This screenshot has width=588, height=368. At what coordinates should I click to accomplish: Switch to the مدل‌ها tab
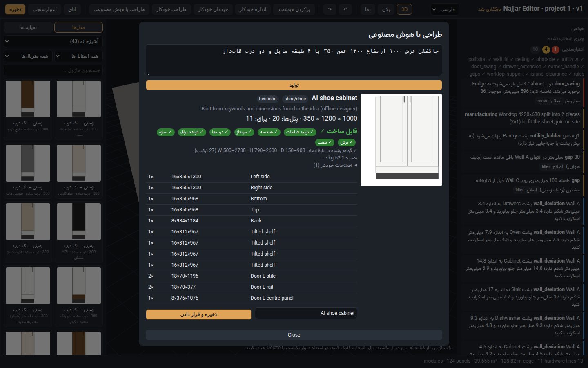point(78,27)
